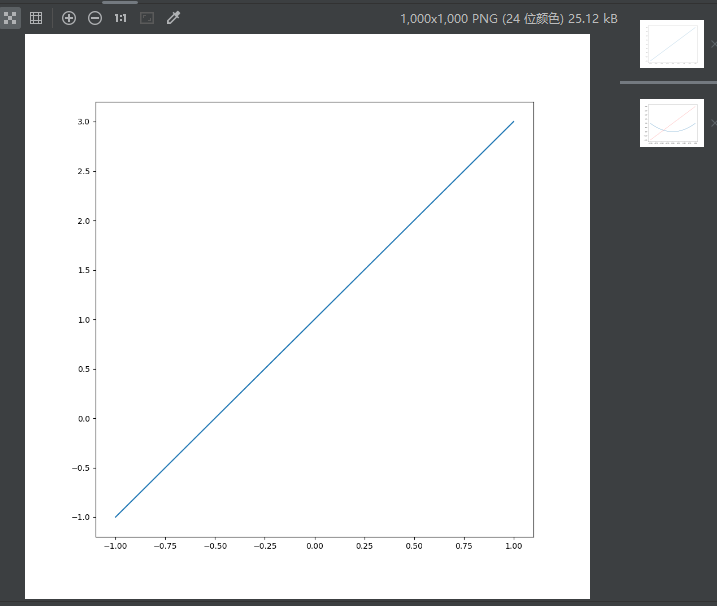Click the x-axis label 1.00
The height and width of the screenshot is (606, 717).
[x=514, y=546]
